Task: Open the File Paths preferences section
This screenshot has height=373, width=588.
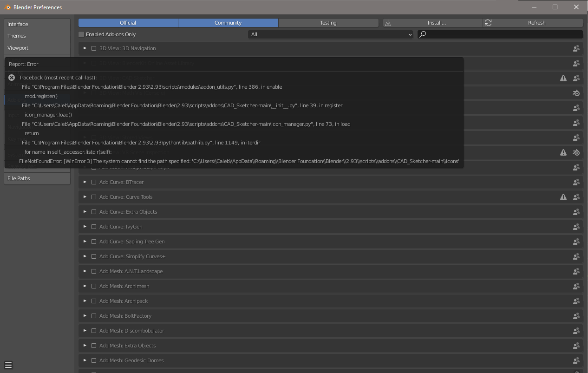Action: [37, 178]
